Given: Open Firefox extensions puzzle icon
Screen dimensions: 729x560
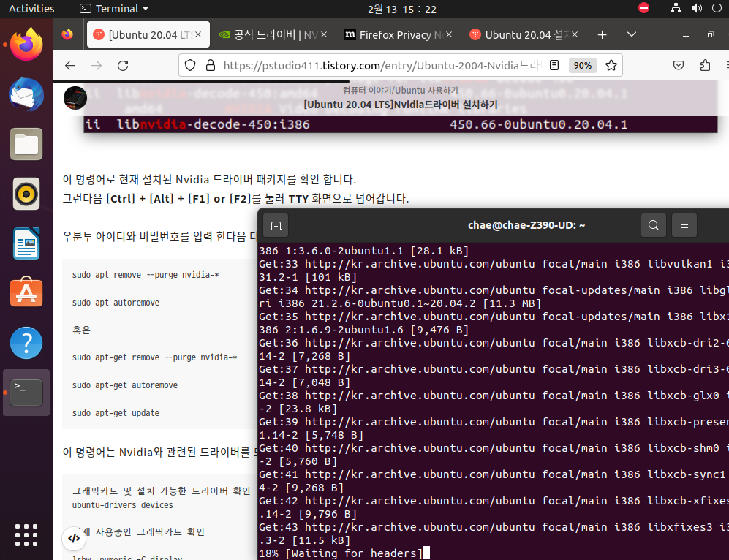Looking at the screenshot, I should (705, 66).
